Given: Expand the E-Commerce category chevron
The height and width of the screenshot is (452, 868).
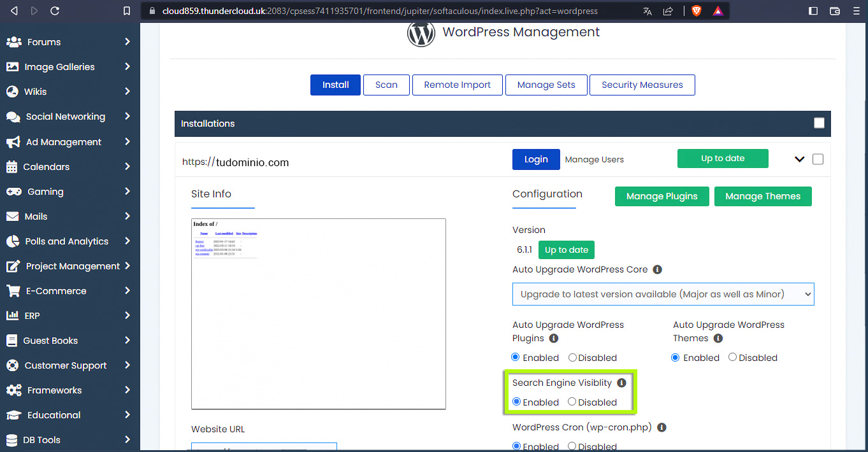Looking at the screenshot, I should pos(127,290).
